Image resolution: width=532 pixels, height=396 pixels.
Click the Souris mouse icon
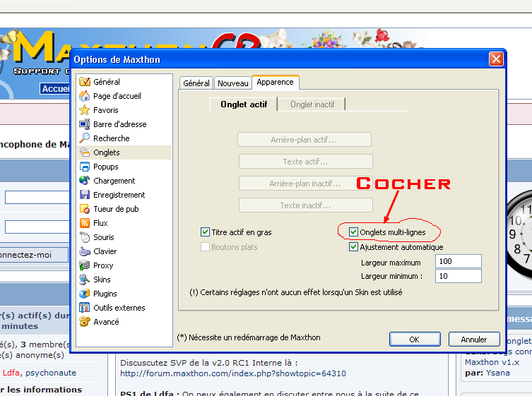[x=85, y=237]
